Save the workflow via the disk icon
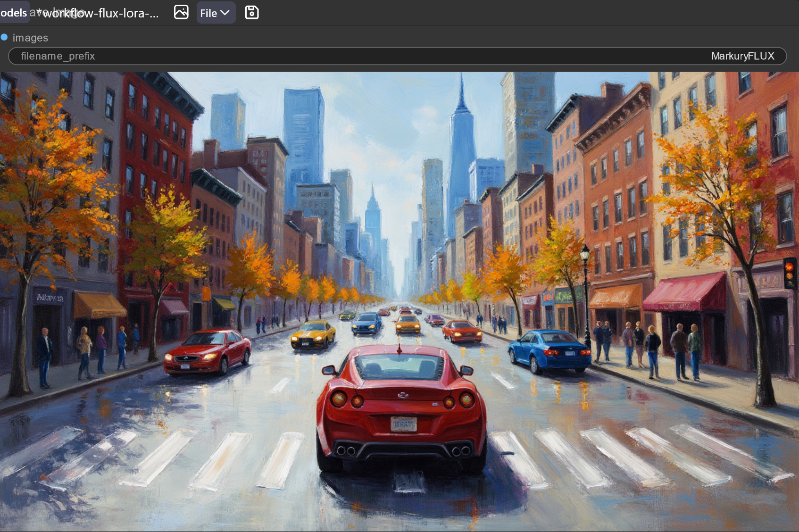 (x=252, y=13)
